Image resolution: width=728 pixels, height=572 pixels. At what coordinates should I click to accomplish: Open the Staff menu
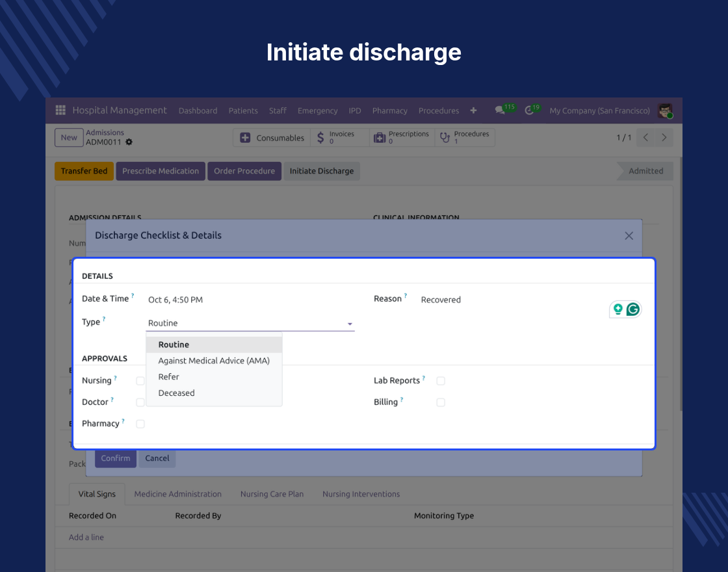point(278,110)
